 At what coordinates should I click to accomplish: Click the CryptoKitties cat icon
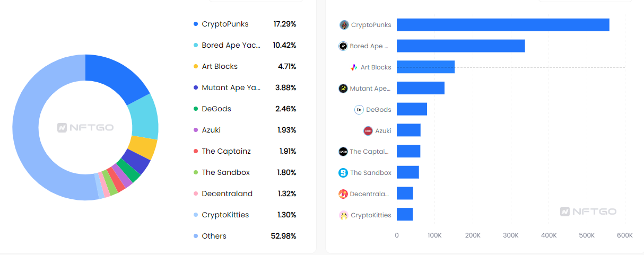coord(344,215)
